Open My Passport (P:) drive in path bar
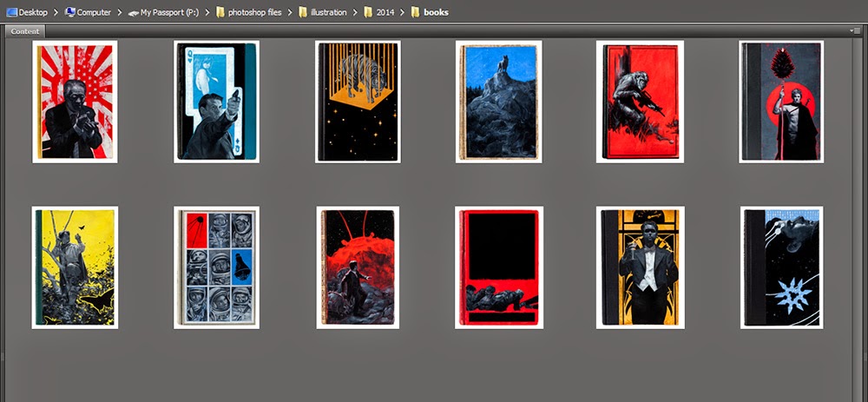 coord(163,12)
